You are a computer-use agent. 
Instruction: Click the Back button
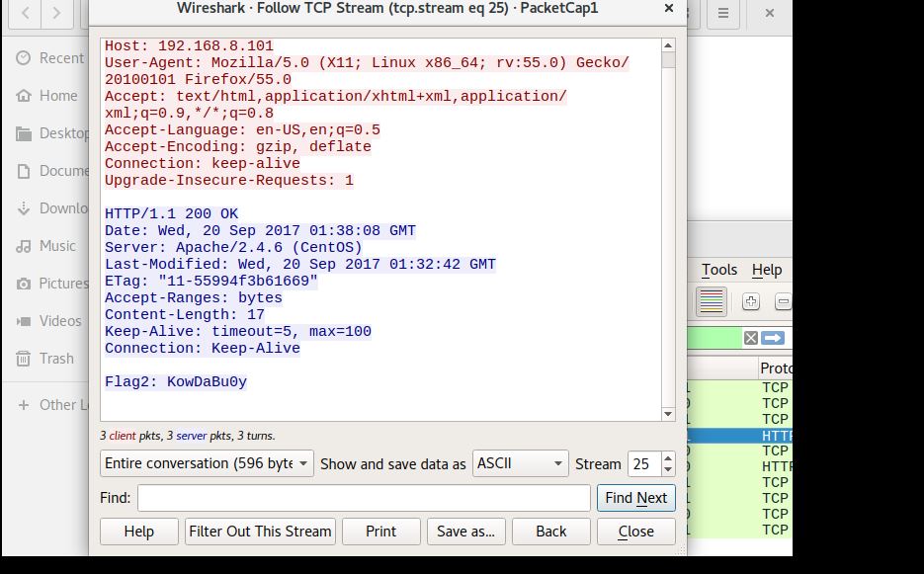click(551, 532)
